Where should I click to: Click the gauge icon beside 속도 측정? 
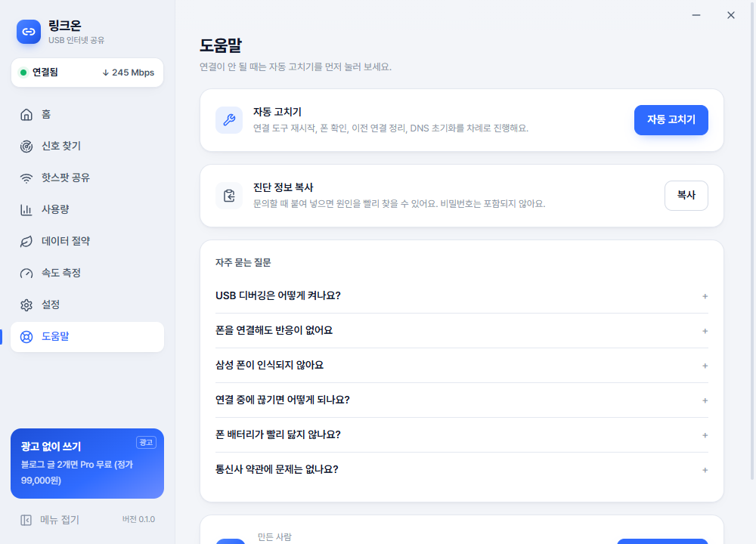[x=26, y=274]
